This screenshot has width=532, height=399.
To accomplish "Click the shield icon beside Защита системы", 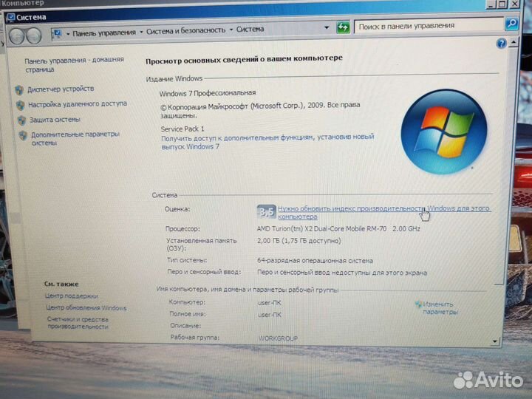I will pyautogui.click(x=21, y=120).
